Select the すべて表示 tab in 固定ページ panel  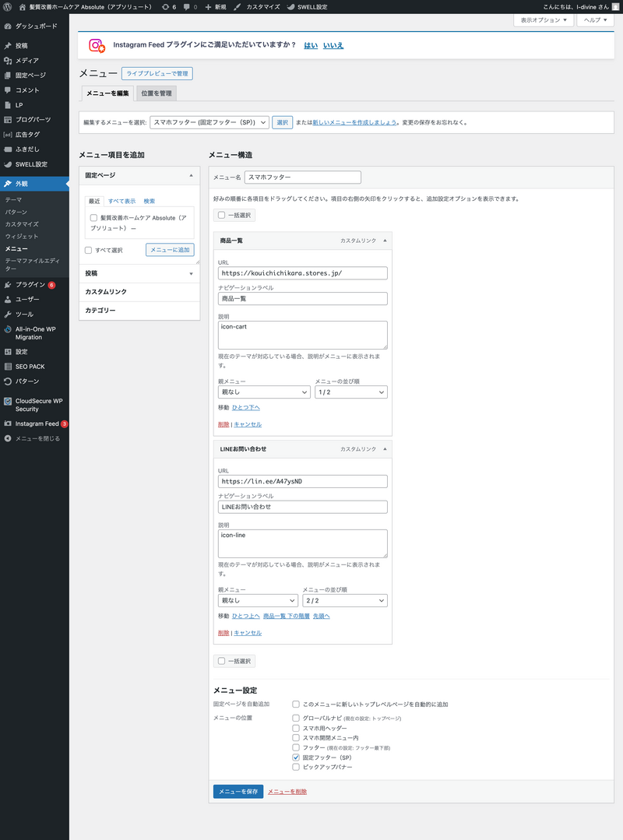coord(121,201)
